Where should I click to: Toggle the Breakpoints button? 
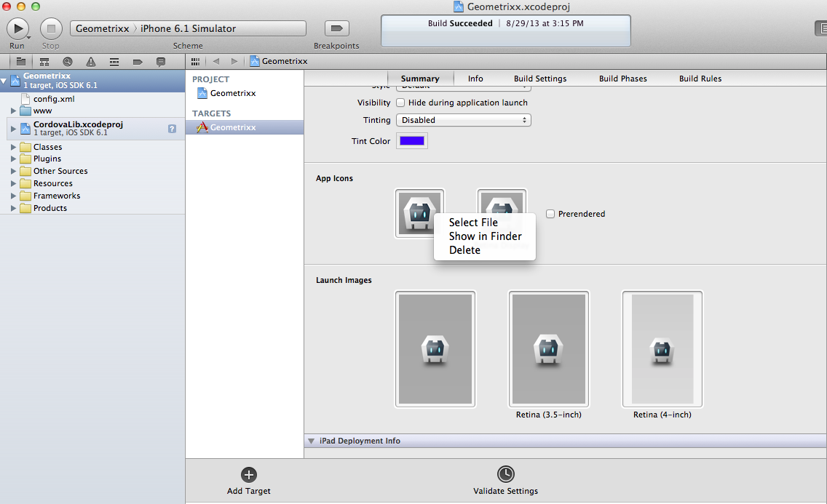click(x=336, y=28)
